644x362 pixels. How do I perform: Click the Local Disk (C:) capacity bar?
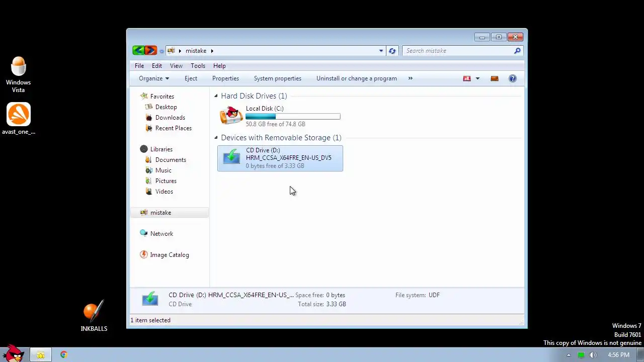pos(293,117)
